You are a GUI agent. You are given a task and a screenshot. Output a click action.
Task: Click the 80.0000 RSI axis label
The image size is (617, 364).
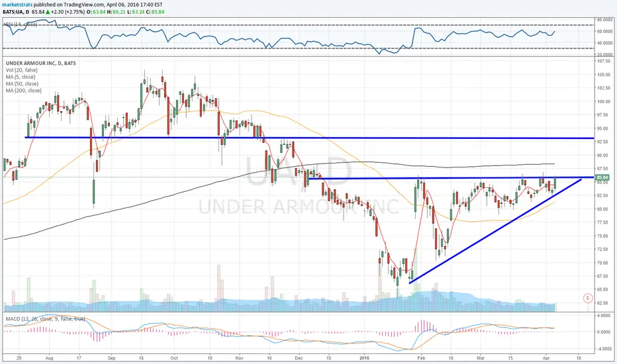pyautogui.click(x=604, y=19)
